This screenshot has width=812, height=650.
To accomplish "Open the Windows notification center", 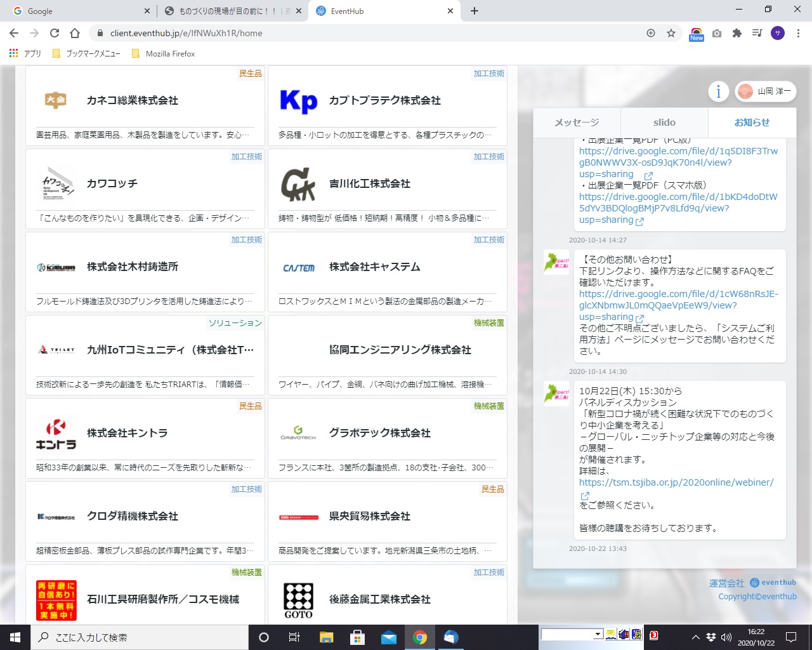I will (x=791, y=637).
